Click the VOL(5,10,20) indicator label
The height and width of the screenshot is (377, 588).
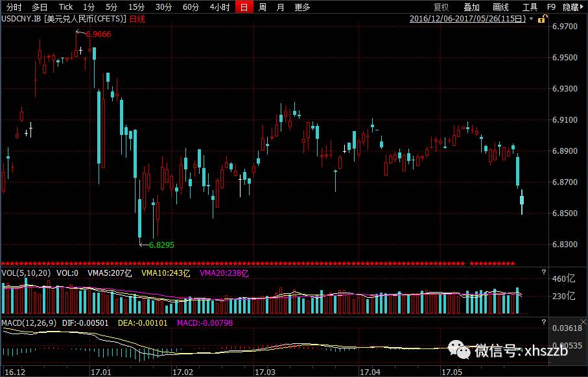(27, 273)
